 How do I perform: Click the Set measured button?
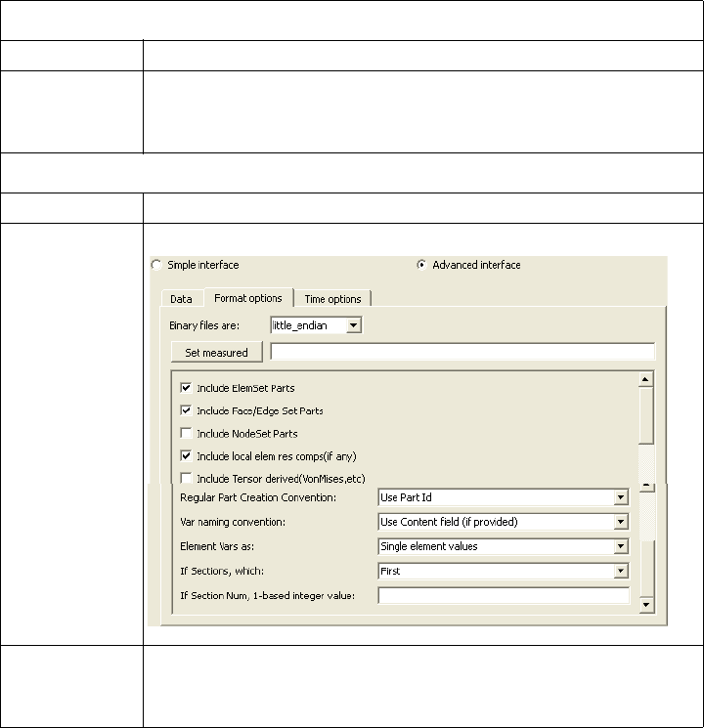click(x=216, y=353)
